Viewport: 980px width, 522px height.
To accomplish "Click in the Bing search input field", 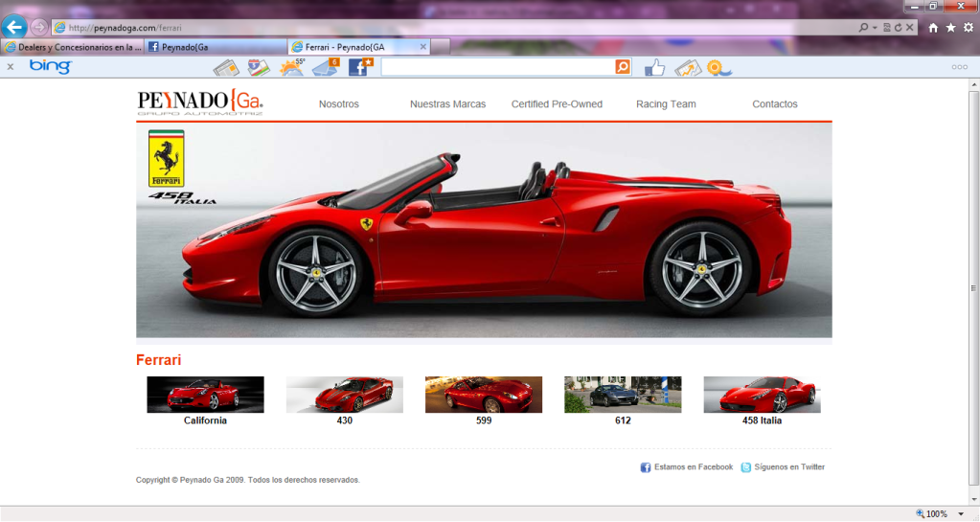I will [x=497, y=67].
